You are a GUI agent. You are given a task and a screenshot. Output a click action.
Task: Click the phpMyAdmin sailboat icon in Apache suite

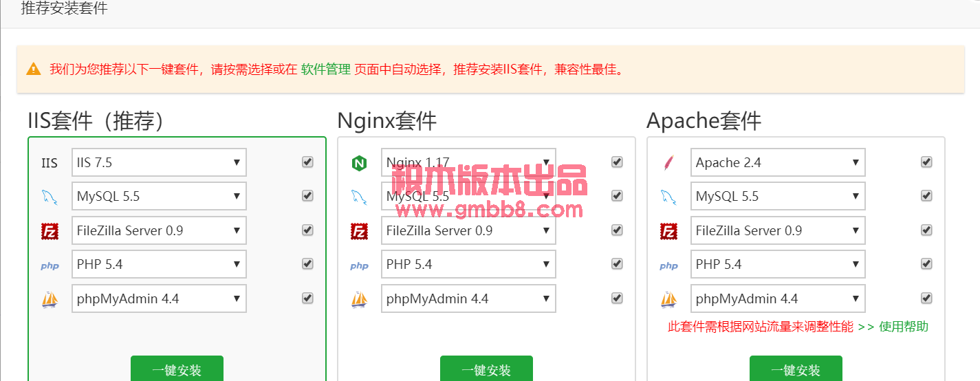point(668,299)
